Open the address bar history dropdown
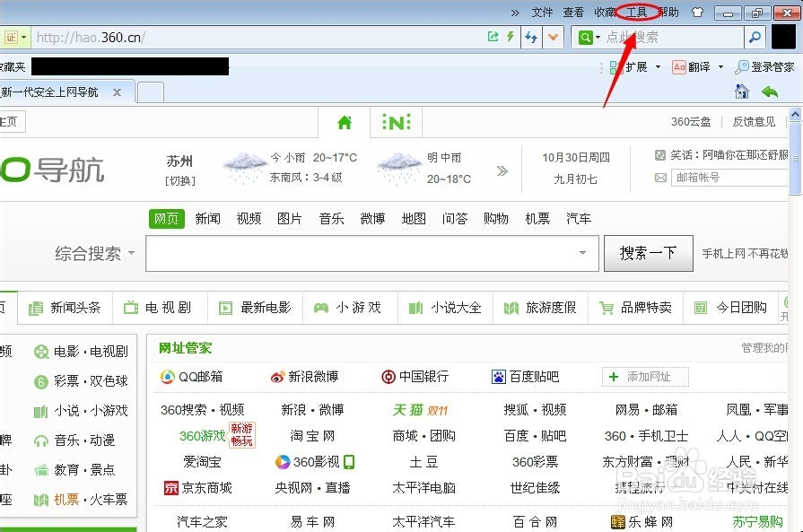 click(x=553, y=37)
